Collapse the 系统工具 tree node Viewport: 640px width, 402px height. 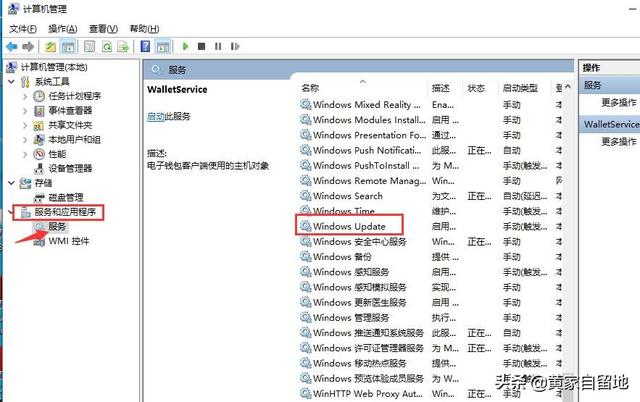[x=11, y=82]
